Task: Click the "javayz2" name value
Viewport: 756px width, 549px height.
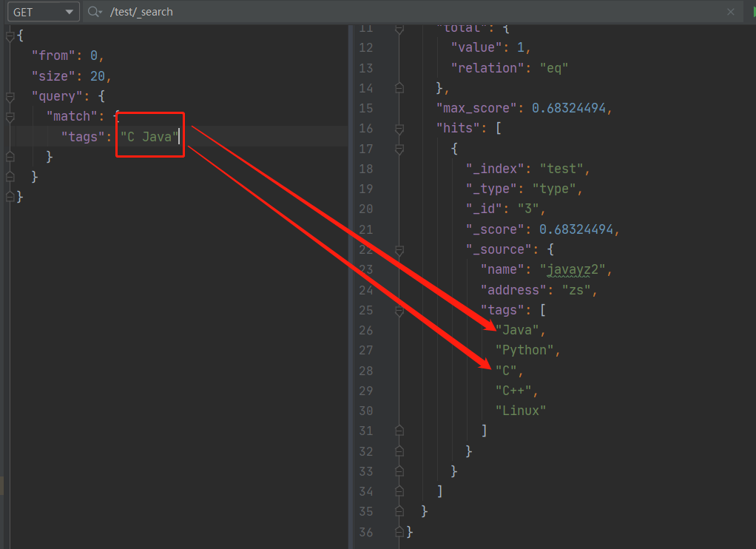Action: click(x=573, y=269)
